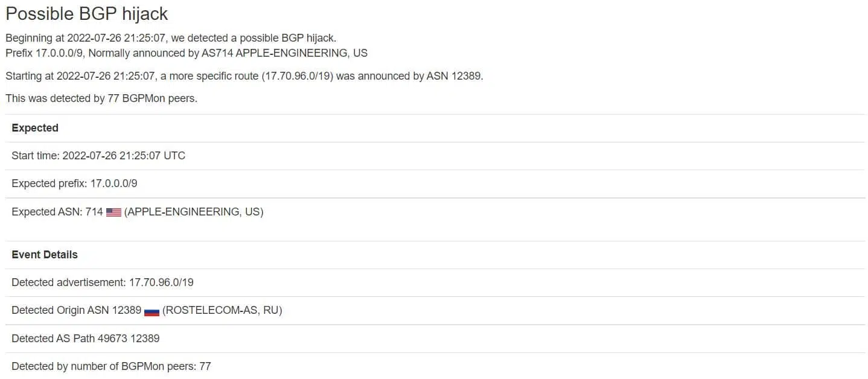
Task: Click the Russian flag icon beside ASN 12389
Action: point(152,311)
